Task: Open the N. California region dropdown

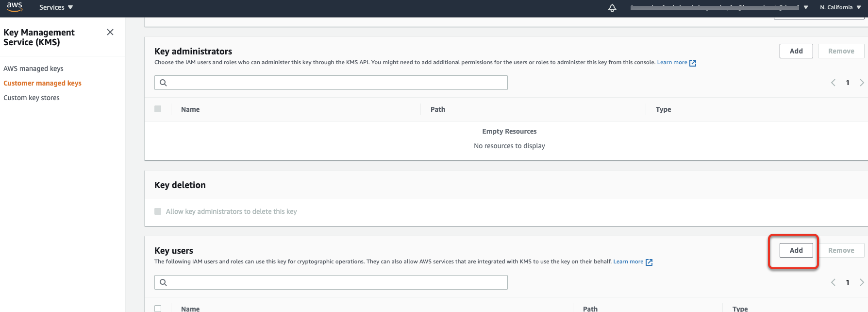Action: (x=840, y=7)
